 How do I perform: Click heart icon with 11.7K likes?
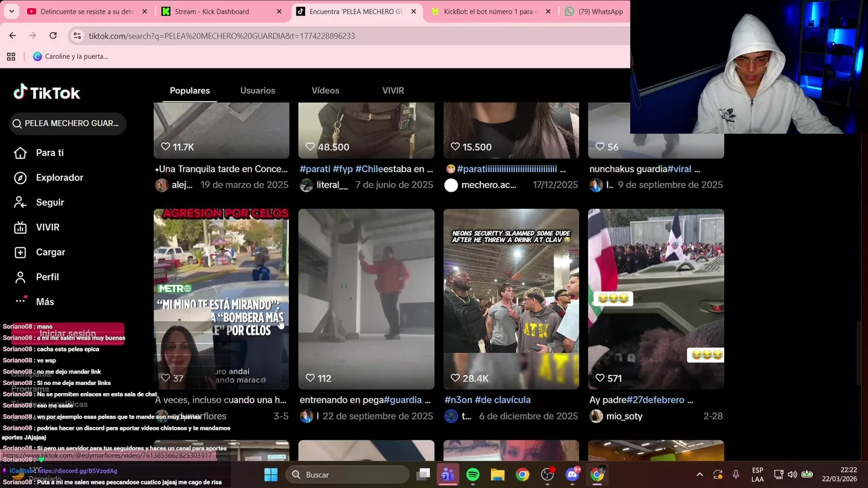[165, 146]
